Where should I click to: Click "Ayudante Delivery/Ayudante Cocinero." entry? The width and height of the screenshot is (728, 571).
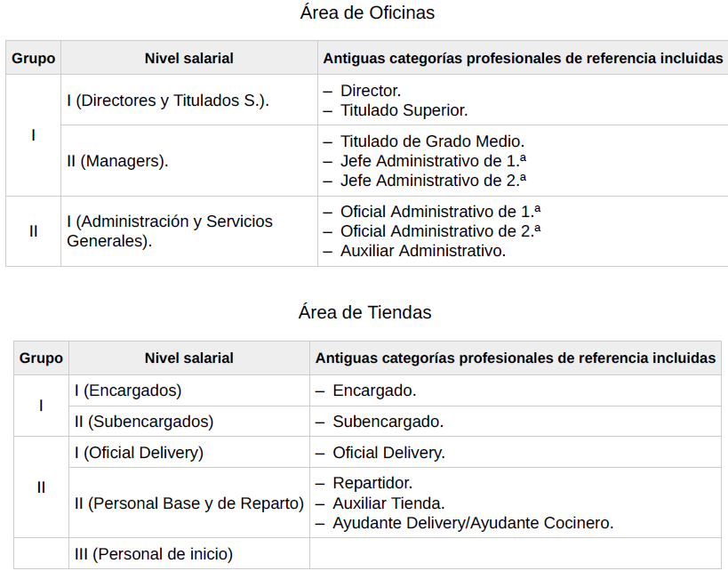tap(473, 523)
